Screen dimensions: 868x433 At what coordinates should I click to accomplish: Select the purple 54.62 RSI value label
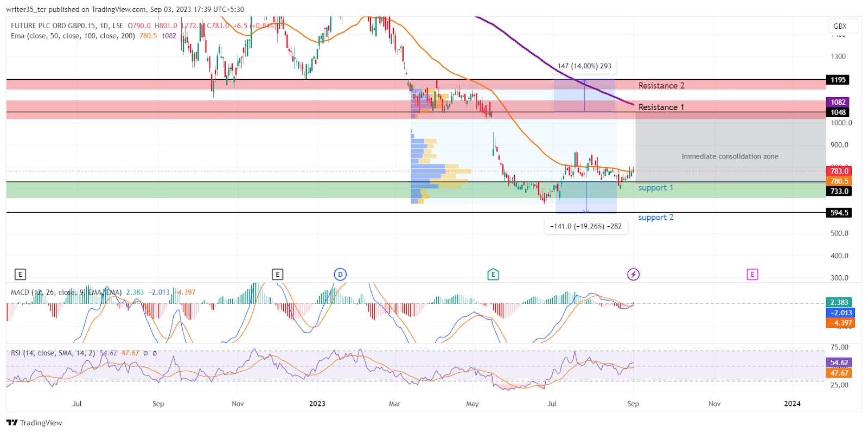839,362
